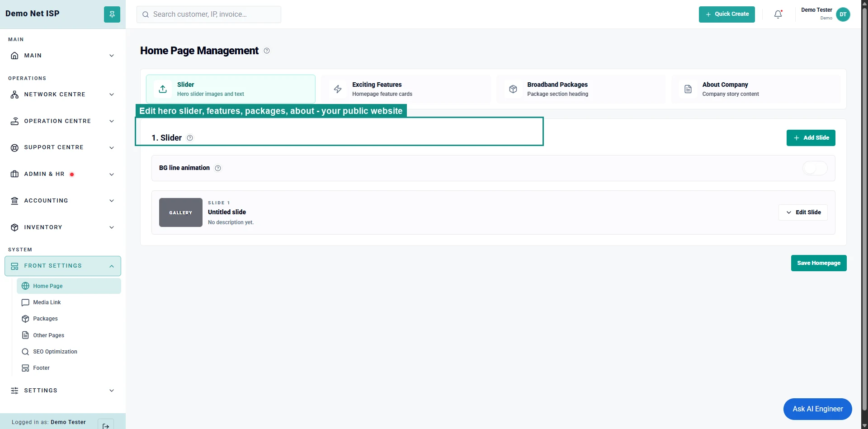Click the Quick Create button
868x429 pixels.
pos(727,14)
